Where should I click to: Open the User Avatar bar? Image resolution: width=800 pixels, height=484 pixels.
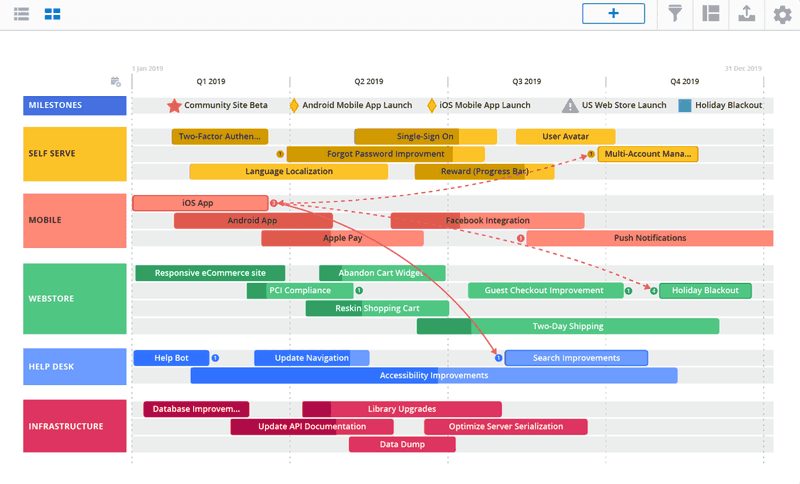[565, 137]
